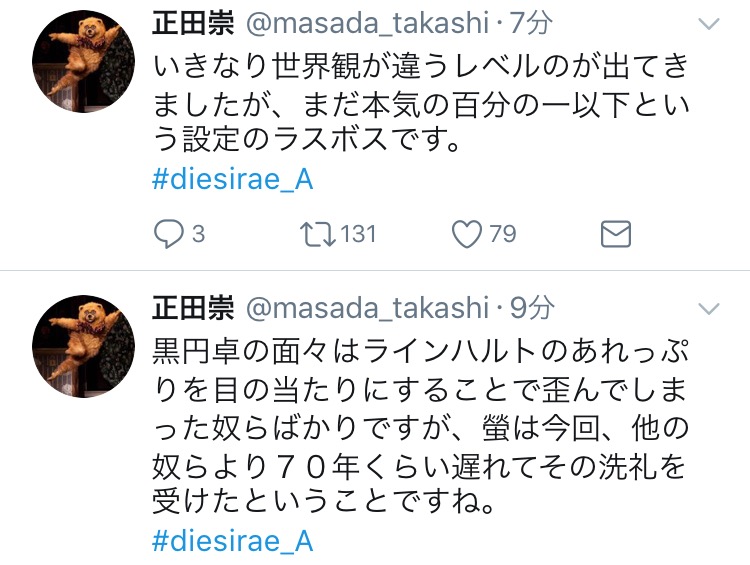Tap the bear avatar on the 9分 tweet
Viewport: 750px width, 565px height.
pos(83,346)
